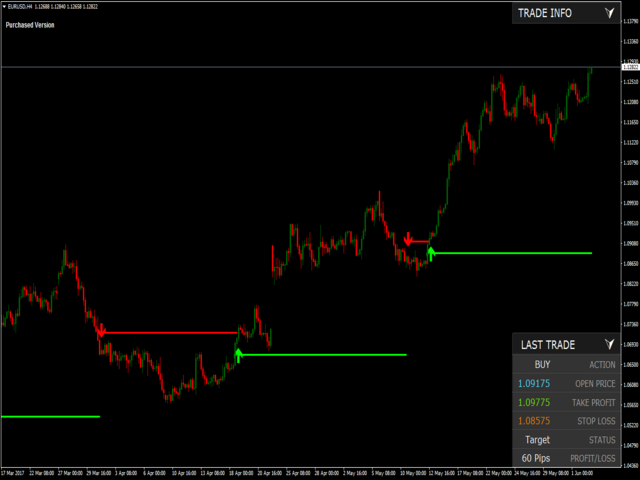
Task: Click the TRADE INFO panel header
Action: [566, 13]
